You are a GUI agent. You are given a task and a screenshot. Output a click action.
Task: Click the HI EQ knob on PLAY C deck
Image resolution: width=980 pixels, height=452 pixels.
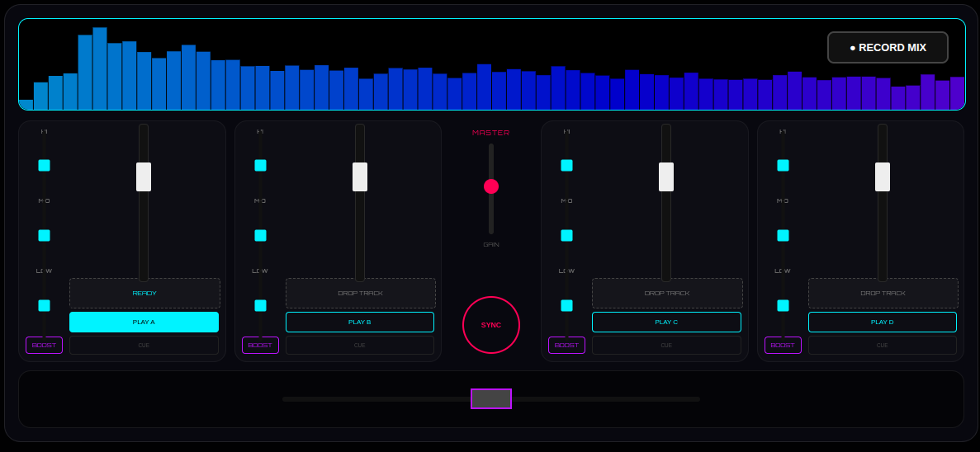[x=567, y=166]
